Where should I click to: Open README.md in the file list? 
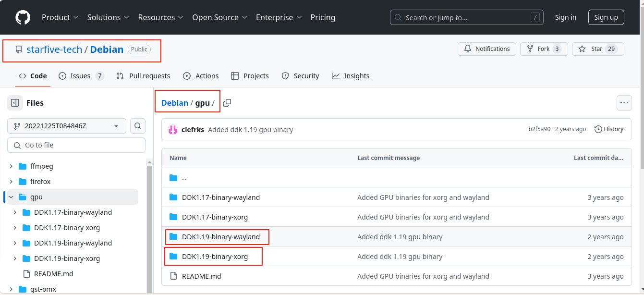tap(202, 276)
